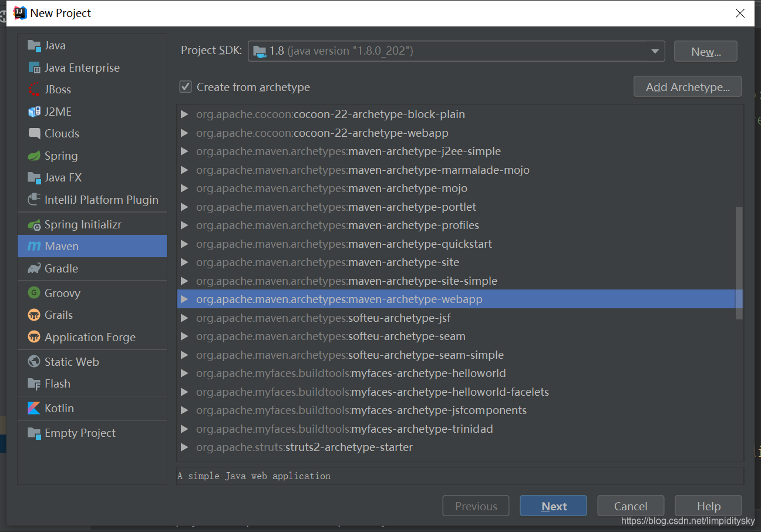Select myfaces-archetype-helloworld-facelets row
The width and height of the screenshot is (761, 532).
tap(460, 392)
